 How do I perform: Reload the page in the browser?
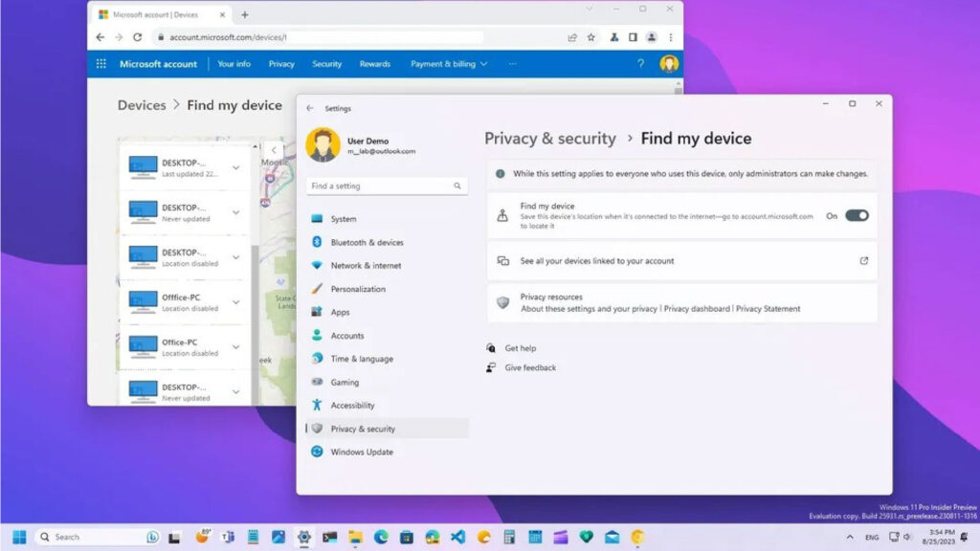[x=137, y=37]
